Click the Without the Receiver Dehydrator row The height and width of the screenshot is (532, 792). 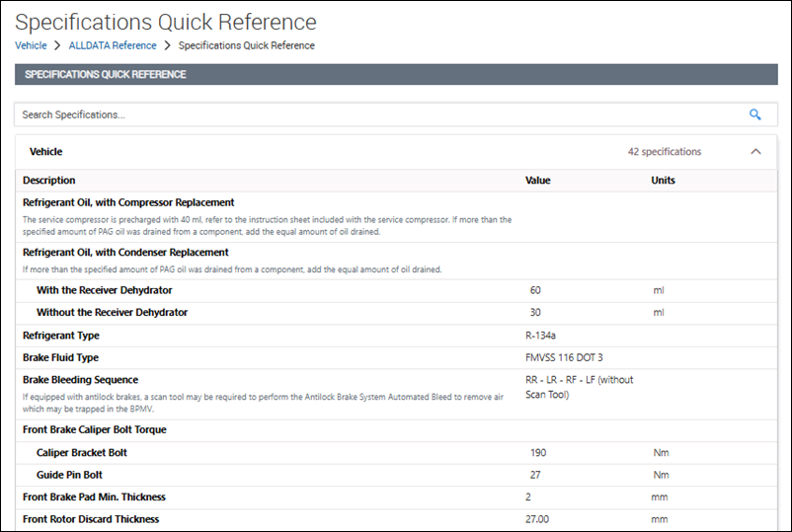point(112,312)
